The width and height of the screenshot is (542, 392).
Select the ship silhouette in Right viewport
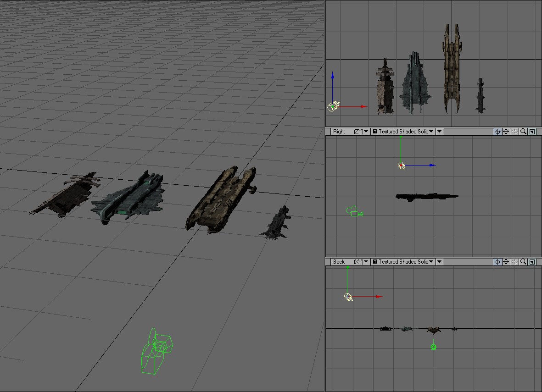point(427,197)
